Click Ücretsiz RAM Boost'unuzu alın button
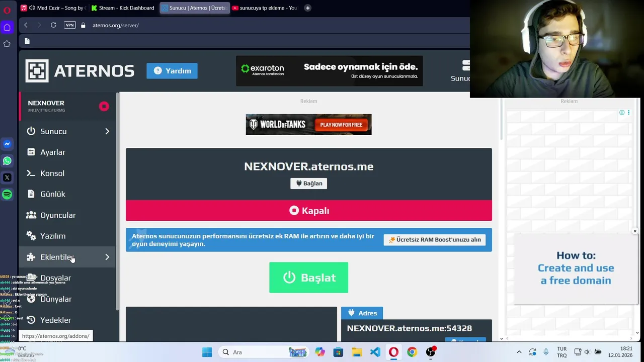Viewport: 644px width, 362px height. 434,240
